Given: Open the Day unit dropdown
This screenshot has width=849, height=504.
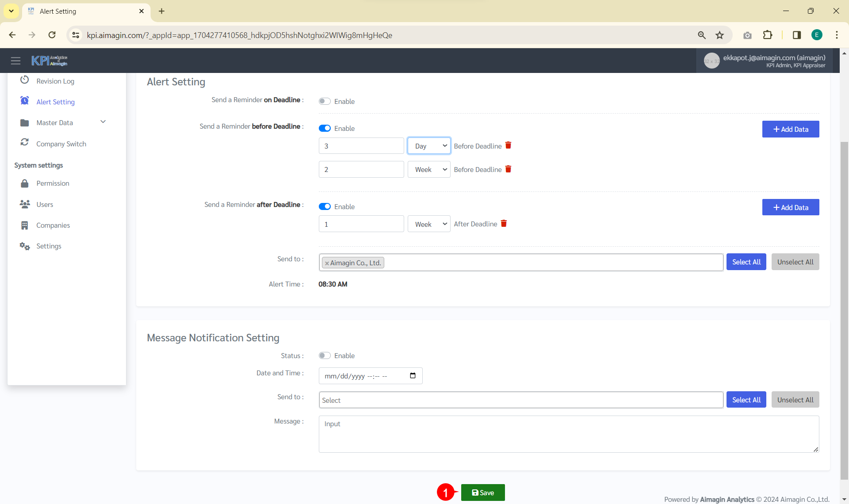Looking at the screenshot, I should [x=428, y=146].
